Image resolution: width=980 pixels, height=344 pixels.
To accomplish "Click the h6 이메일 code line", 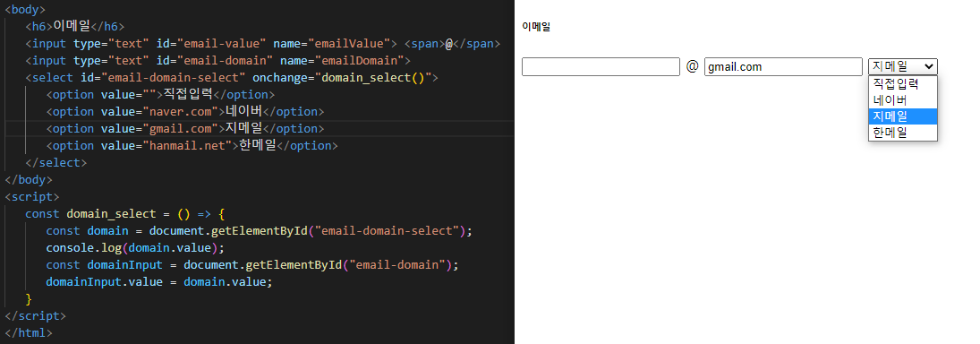I will pos(75,26).
